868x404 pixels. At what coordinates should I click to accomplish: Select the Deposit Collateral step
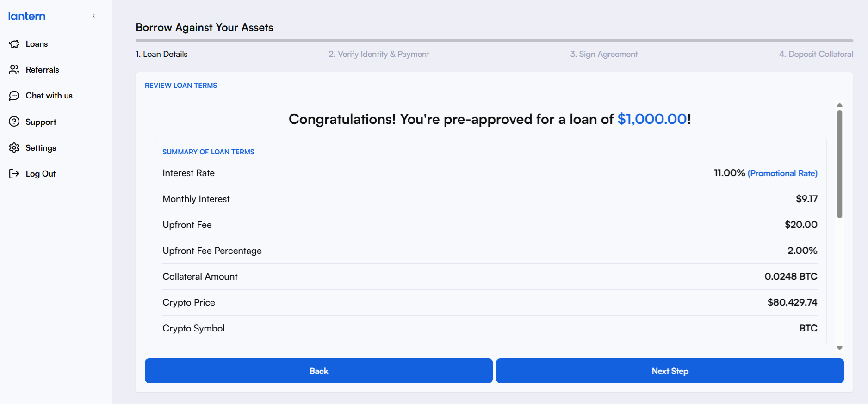816,54
